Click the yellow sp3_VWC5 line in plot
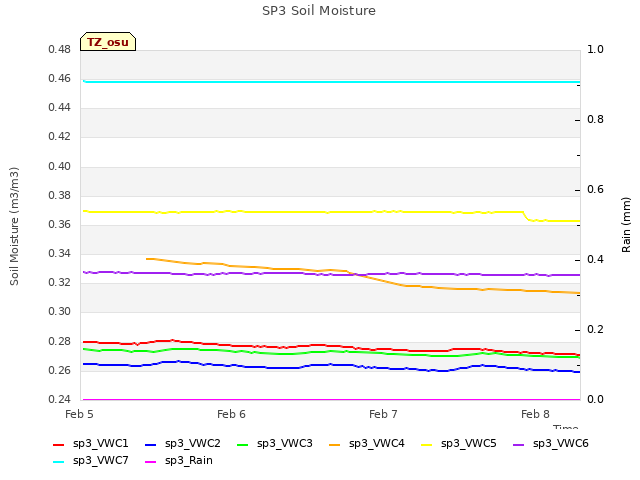Image resolution: width=640 pixels, height=480 pixels. click(x=331, y=212)
